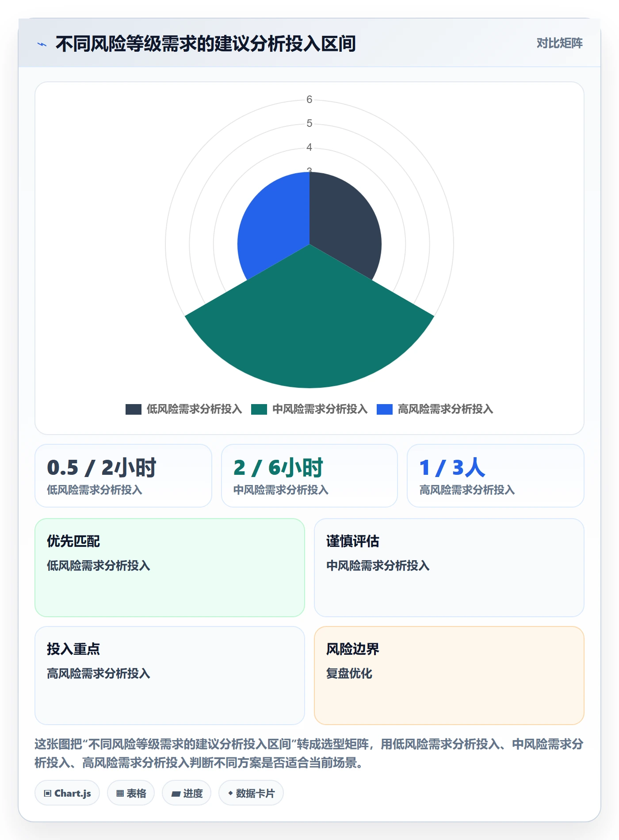
Task: Click the label under 2 / 6小时
Action: point(281,490)
